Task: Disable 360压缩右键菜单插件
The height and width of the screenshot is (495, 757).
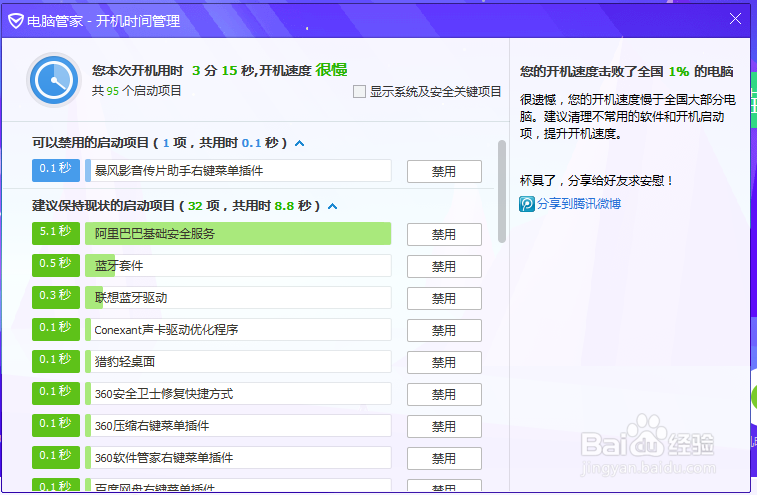Action: tap(444, 426)
